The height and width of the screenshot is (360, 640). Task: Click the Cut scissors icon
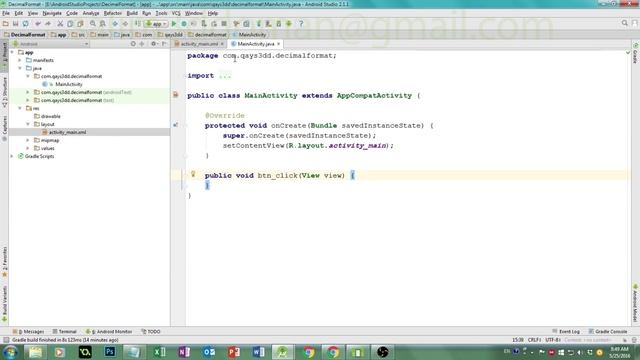click(x=60, y=24)
